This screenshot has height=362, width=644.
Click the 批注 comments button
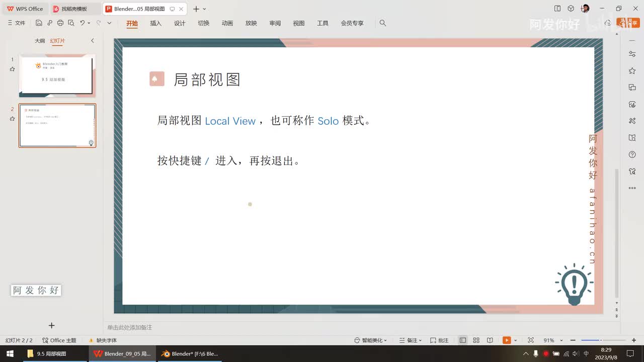point(439,340)
